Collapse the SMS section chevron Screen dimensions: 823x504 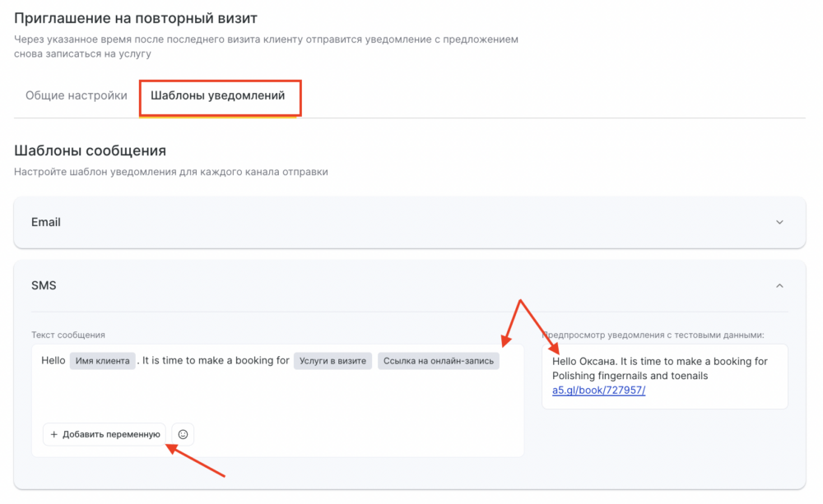779,286
